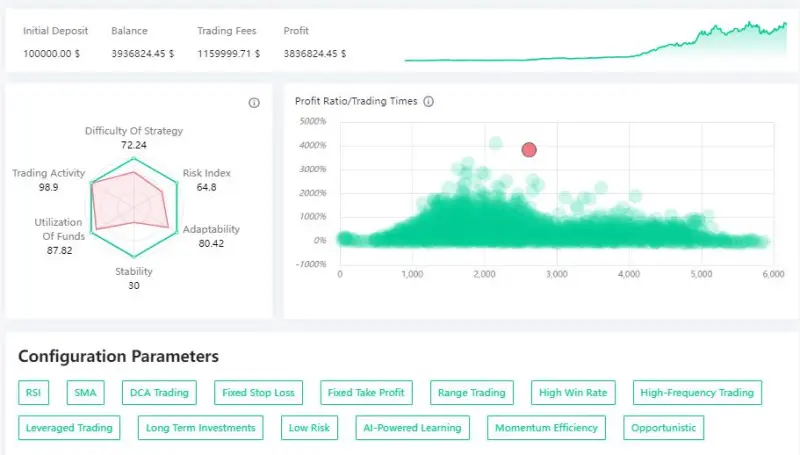
Task: Select the Opportunistic tag
Action: tap(663, 428)
